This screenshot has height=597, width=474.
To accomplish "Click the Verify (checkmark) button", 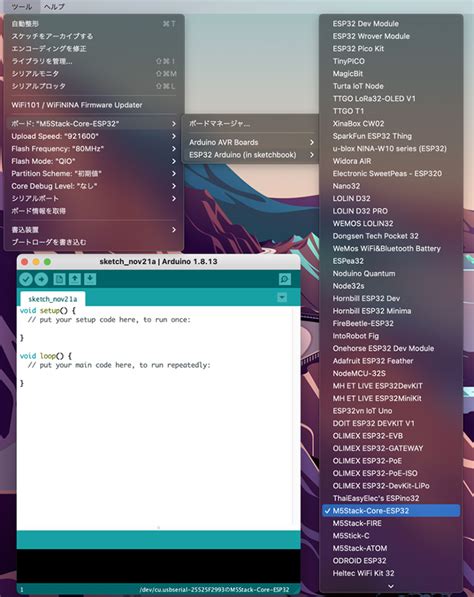I will click(x=26, y=279).
